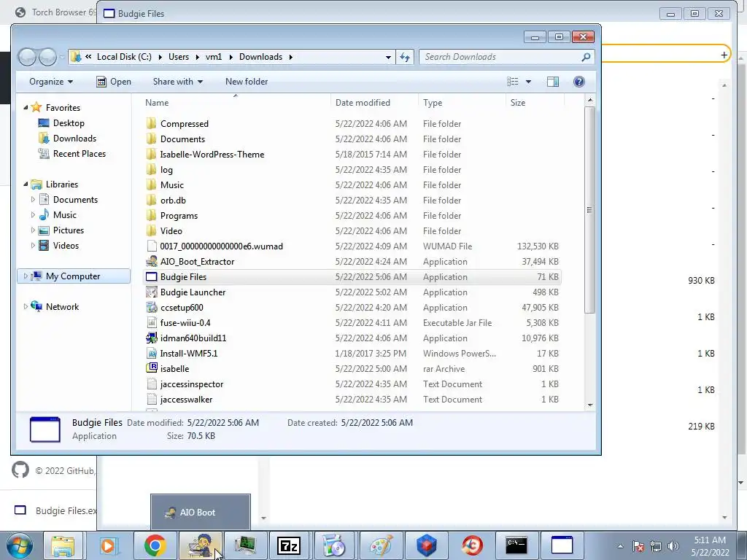Click the Explorer forward arrow button
The height and width of the screenshot is (560, 747).
pyautogui.click(x=47, y=57)
